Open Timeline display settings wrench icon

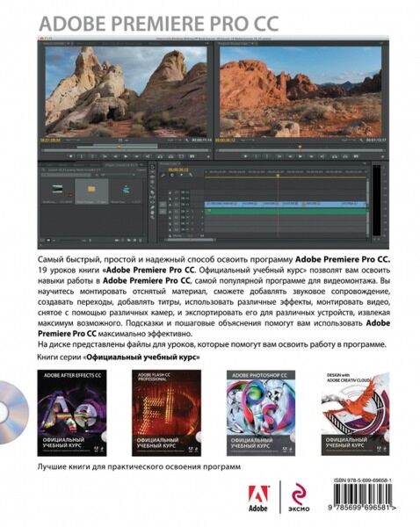click(x=191, y=175)
